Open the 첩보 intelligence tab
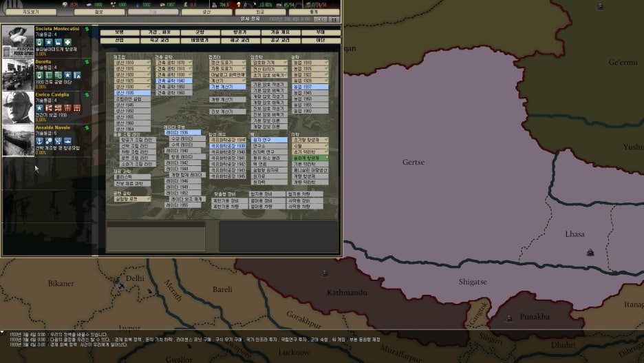This screenshot has height=363, width=644. pos(99,12)
